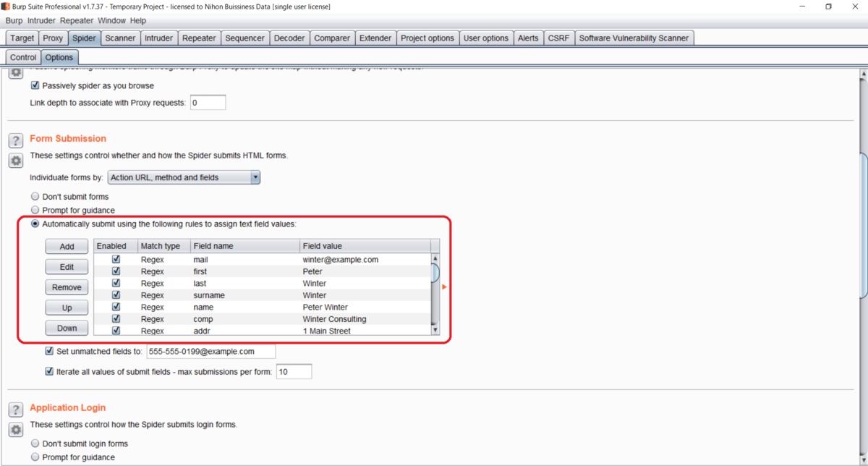Select Peter Winter field value cell
Viewport: 868px width, 466px height.
[x=365, y=307]
